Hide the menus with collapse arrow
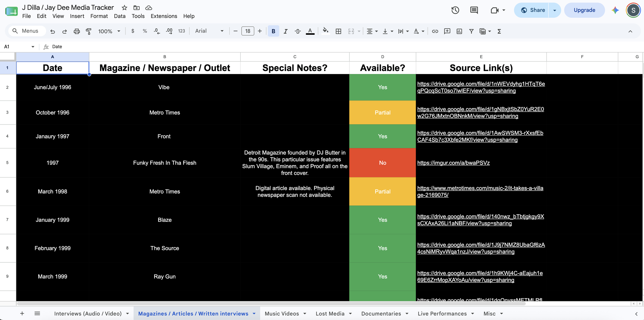The image size is (644, 320). (x=630, y=31)
